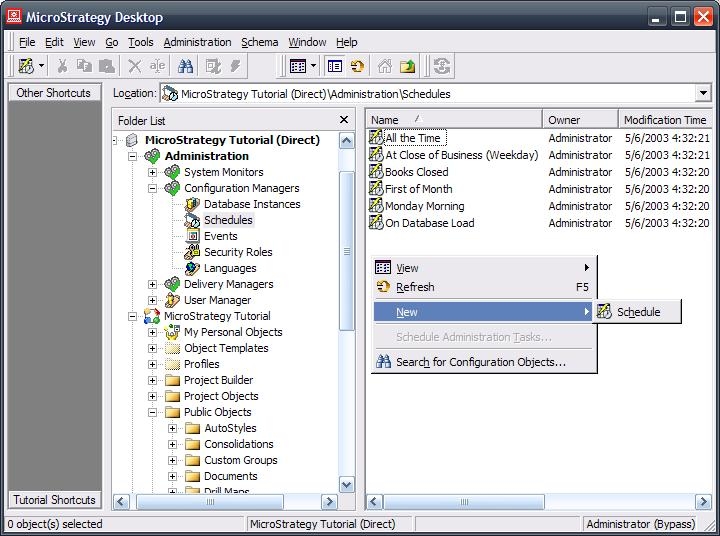Screen dimensions: 720x536
Task: Click the Languages globe tree icon
Action: 192,268
